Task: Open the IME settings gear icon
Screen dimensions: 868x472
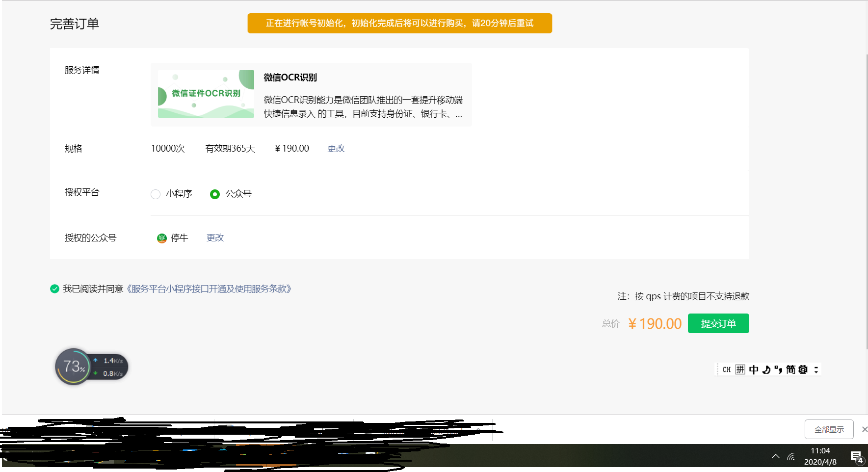Action: [x=803, y=369]
